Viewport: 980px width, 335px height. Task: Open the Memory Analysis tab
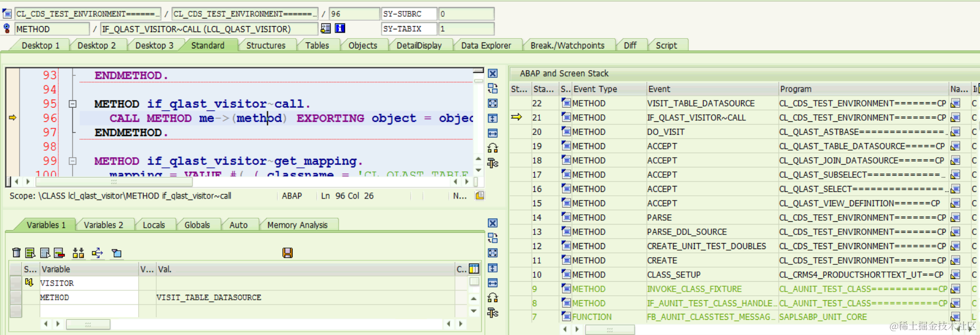point(297,225)
